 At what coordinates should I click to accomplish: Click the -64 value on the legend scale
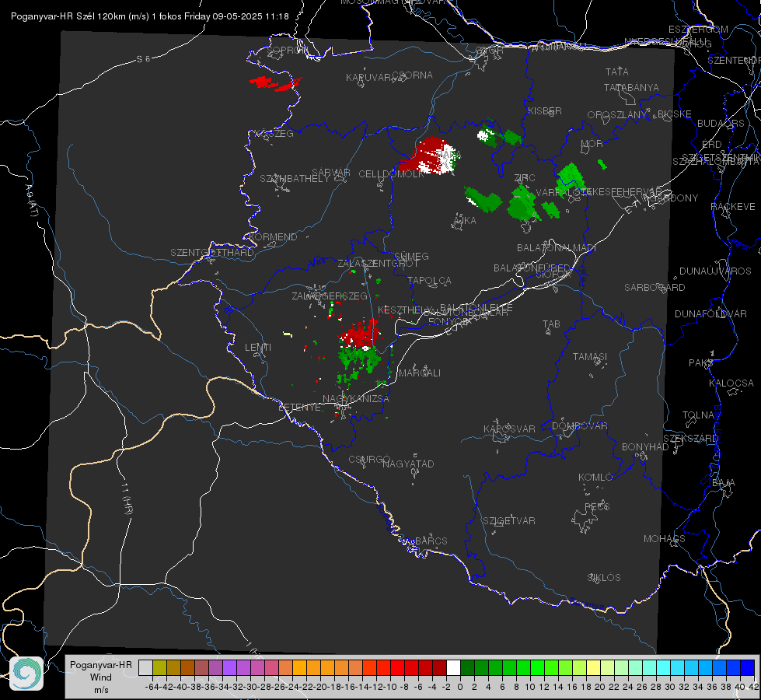152,687
